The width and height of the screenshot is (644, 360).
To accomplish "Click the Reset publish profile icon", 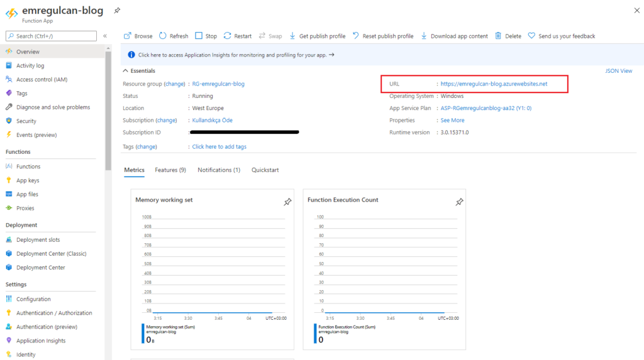I will coord(356,36).
